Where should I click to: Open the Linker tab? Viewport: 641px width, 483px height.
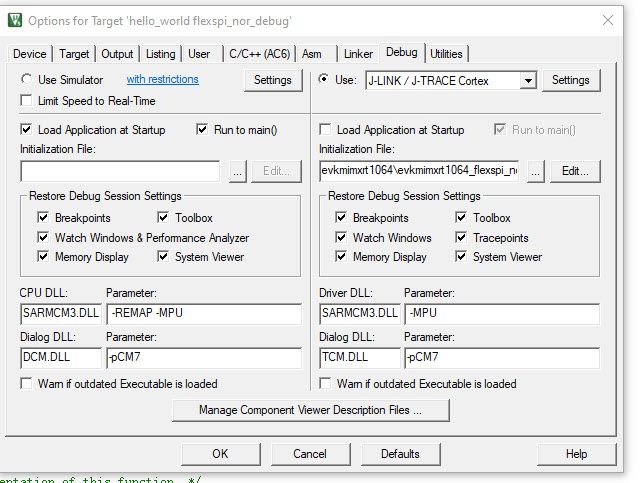click(x=358, y=54)
